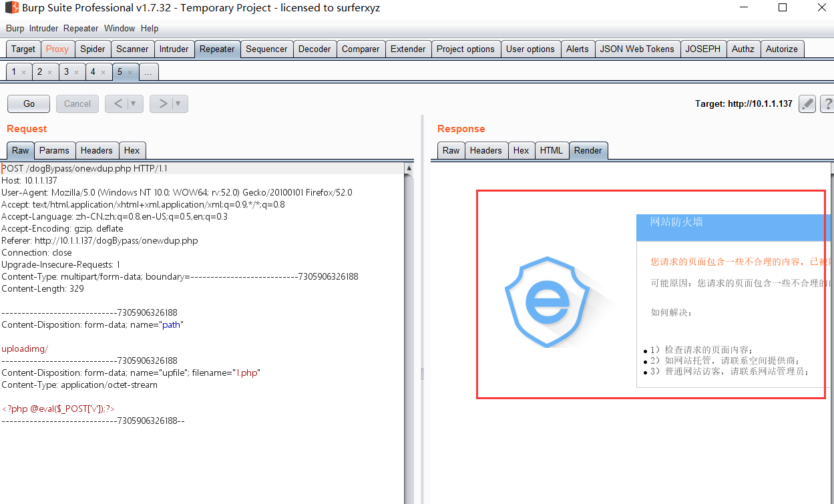Open the help question mark icon

pyautogui.click(x=828, y=104)
